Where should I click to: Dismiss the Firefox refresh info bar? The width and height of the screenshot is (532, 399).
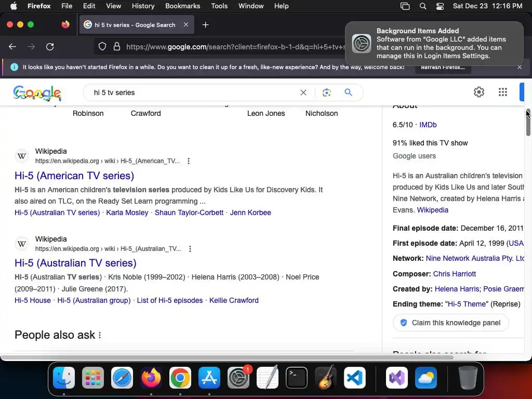coord(520,67)
